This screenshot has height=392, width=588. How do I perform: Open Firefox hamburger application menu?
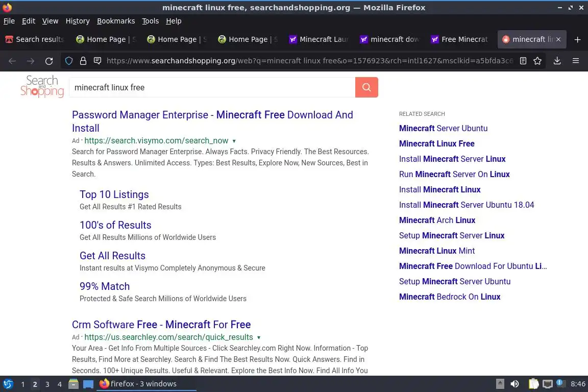tap(576, 61)
